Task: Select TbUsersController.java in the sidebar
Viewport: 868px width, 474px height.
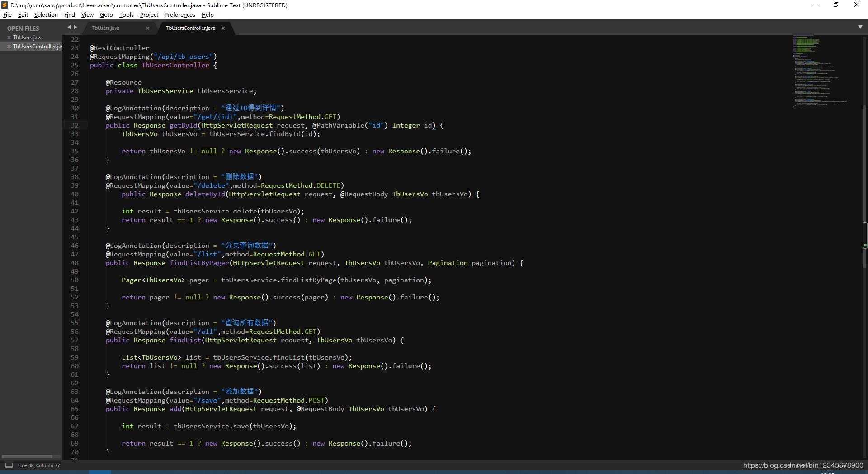Action: click(x=38, y=47)
